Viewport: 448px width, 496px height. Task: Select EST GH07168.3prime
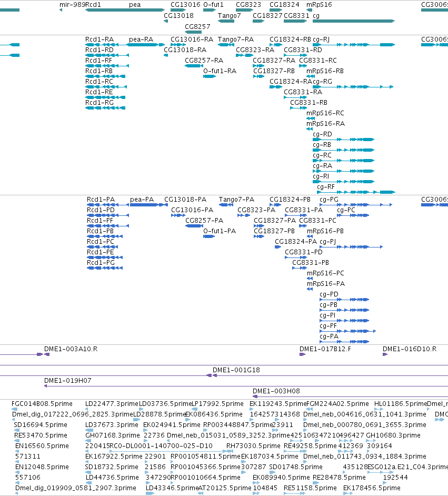113,435
